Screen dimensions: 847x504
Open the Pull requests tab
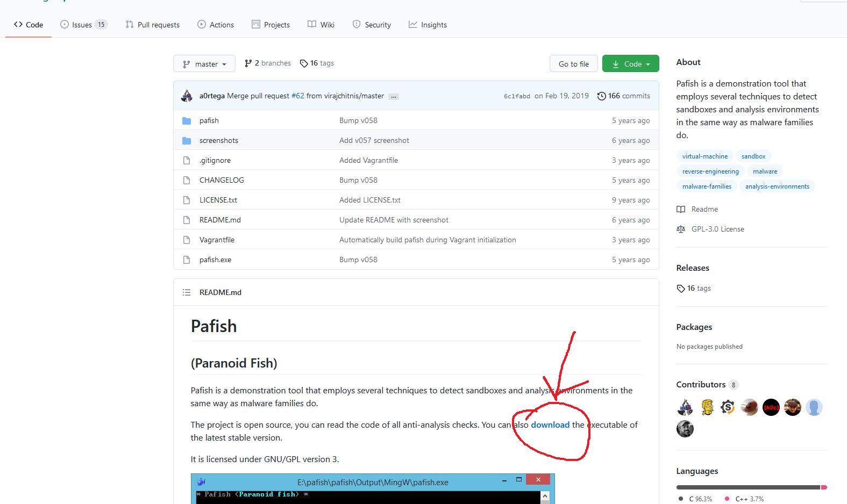pyautogui.click(x=153, y=25)
